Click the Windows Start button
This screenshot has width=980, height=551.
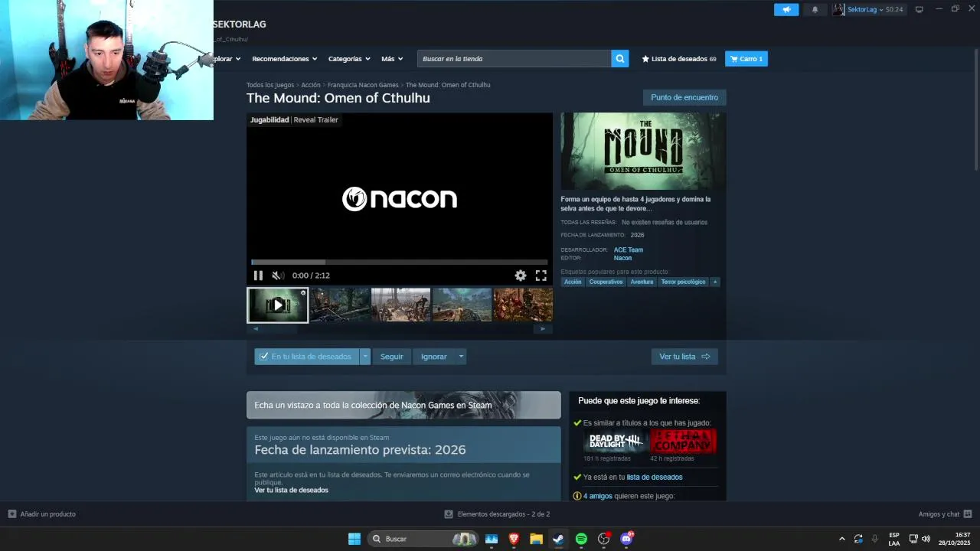point(354,539)
